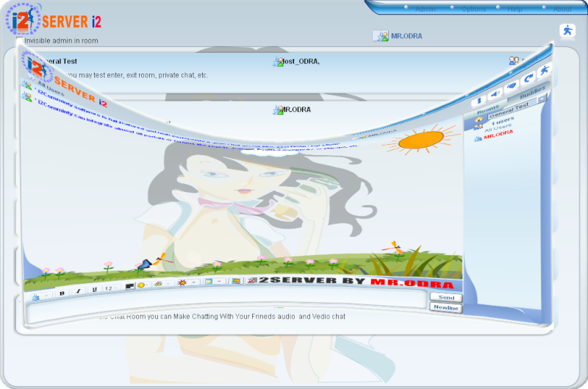Open the yellow smiley emoticon picker

pyautogui.click(x=140, y=285)
